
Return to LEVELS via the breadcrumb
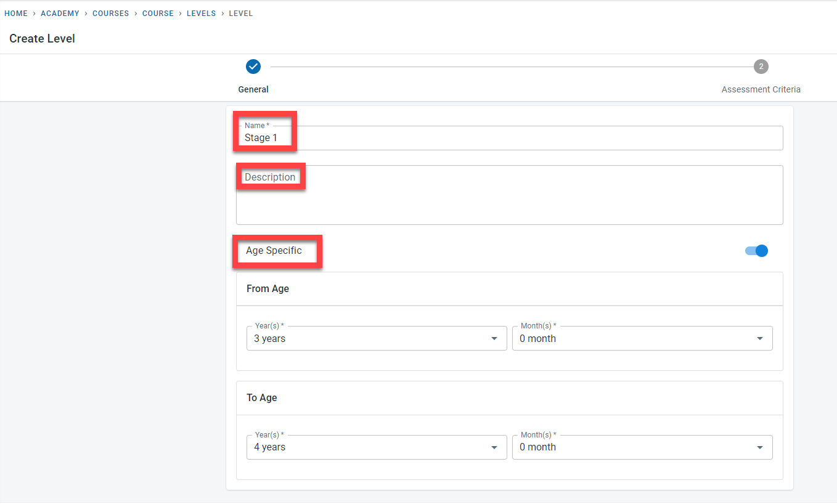[x=202, y=14]
